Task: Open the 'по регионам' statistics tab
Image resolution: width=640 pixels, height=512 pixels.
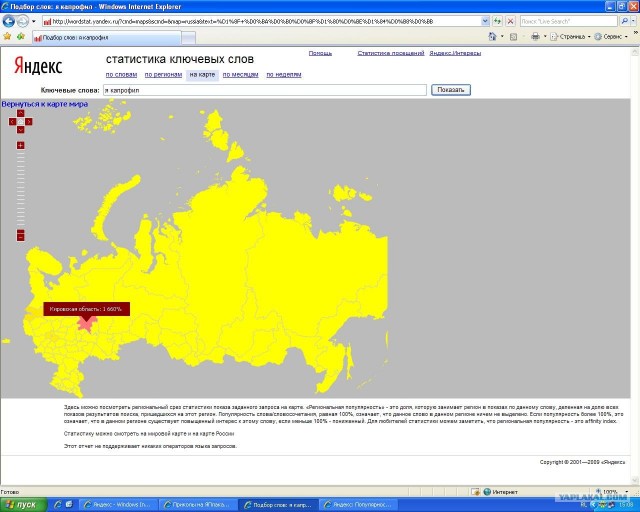Action: point(163,75)
